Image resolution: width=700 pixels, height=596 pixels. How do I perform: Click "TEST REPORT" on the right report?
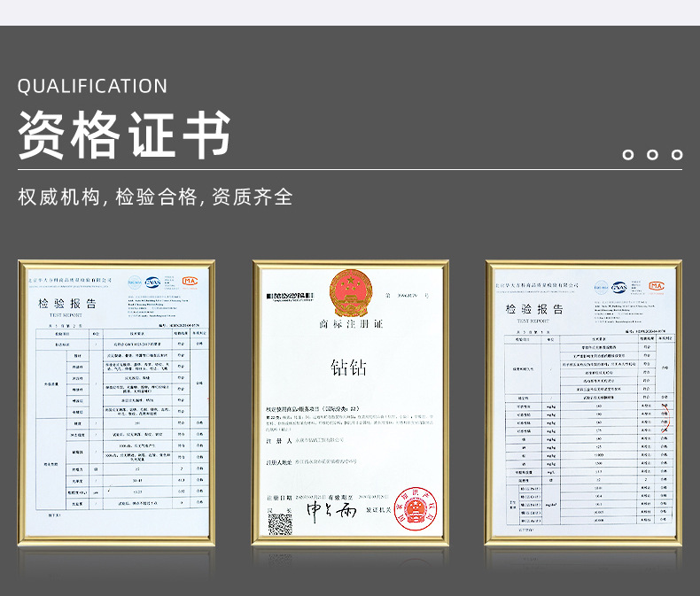(x=533, y=321)
